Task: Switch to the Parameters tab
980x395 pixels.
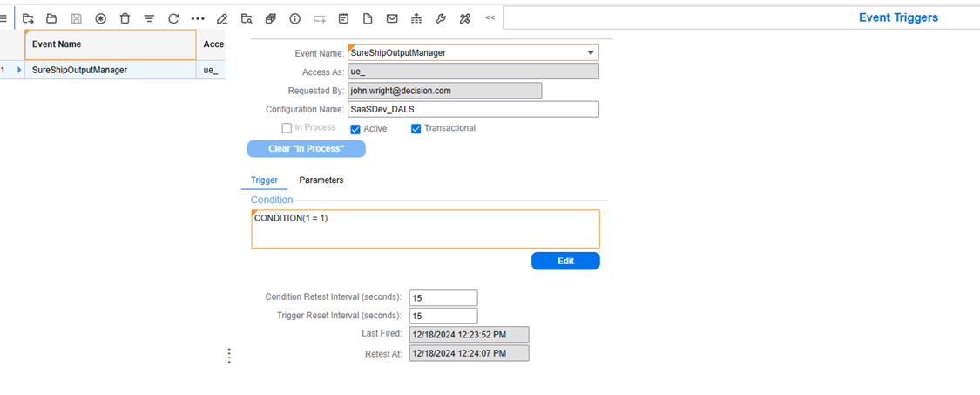Action: [321, 180]
